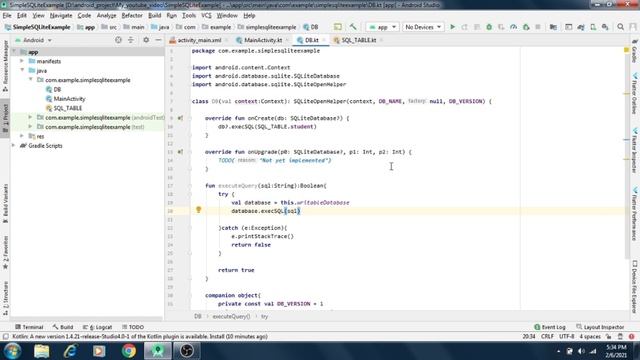Select SQL_TABLE in project tree
Screen dimensions: 640x360
[x=64, y=108]
